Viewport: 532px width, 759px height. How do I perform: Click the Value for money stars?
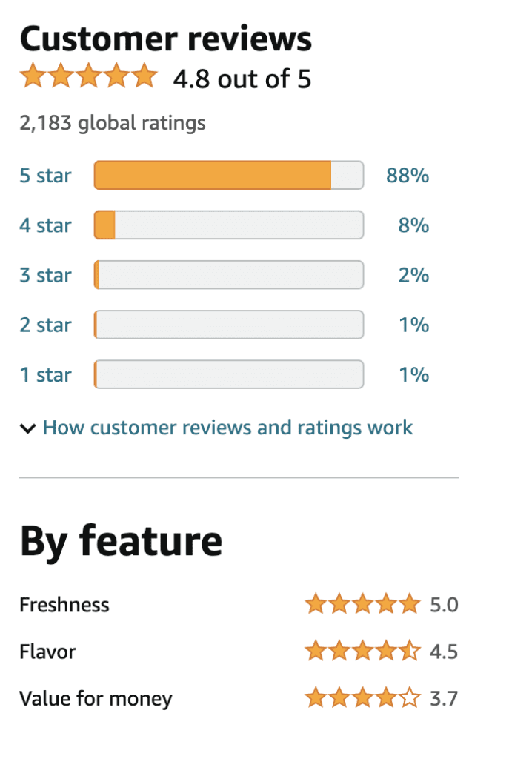[362, 698]
